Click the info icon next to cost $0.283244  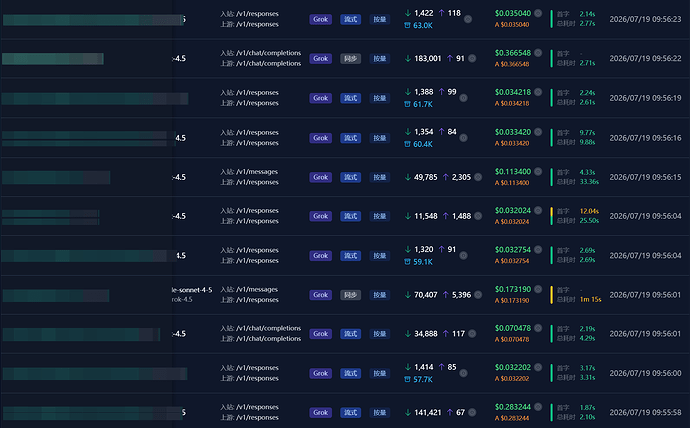tap(538, 407)
